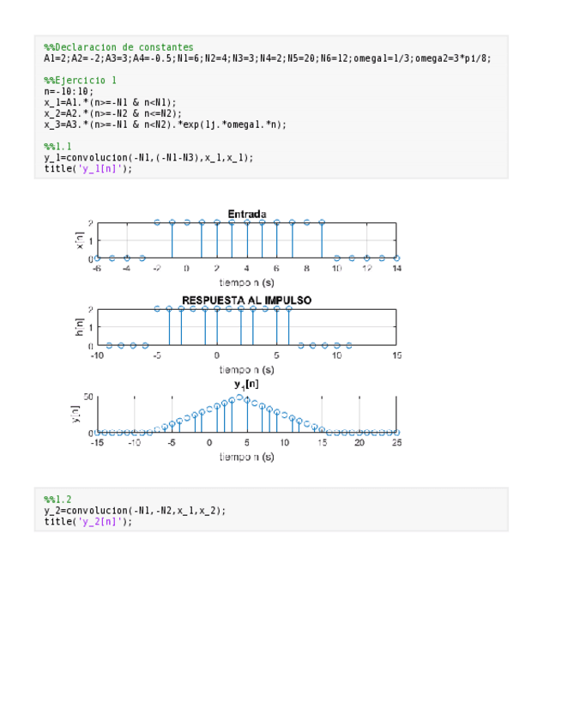
Task: Click the 'y_1[n]' title above bottom plot
Action: pyautogui.click(x=246, y=385)
